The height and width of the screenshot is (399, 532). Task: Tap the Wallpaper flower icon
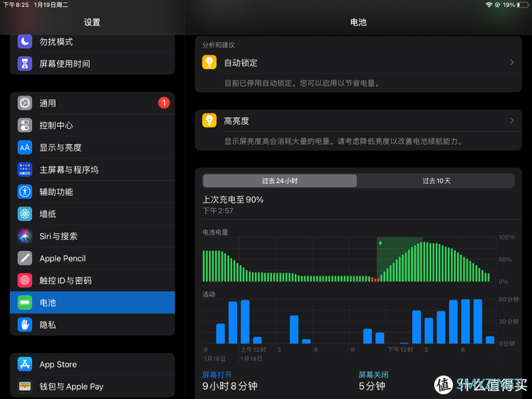click(x=25, y=214)
